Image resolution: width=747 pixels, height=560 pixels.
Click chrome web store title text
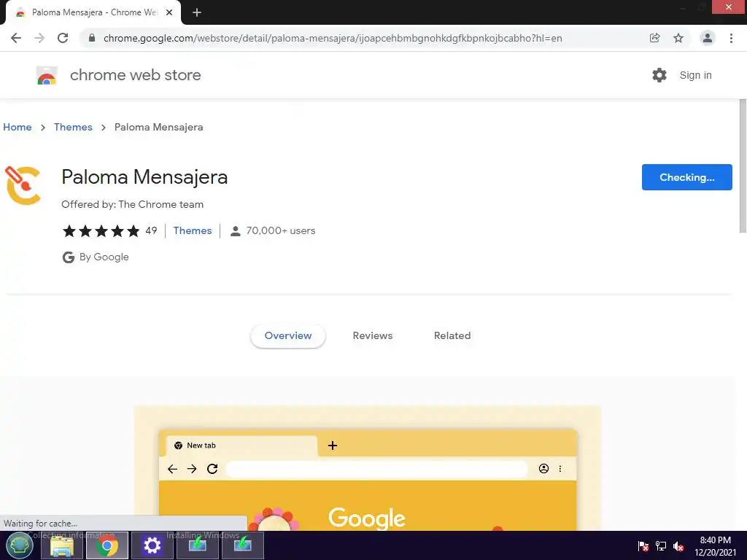(135, 75)
